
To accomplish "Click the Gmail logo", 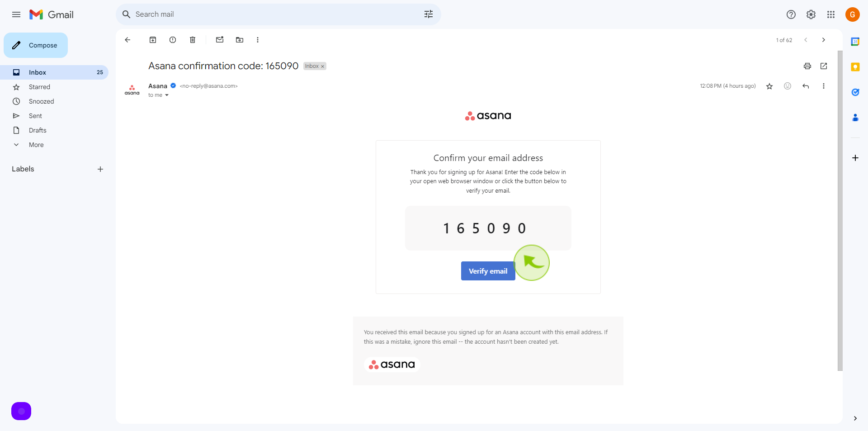I will (52, 14).
